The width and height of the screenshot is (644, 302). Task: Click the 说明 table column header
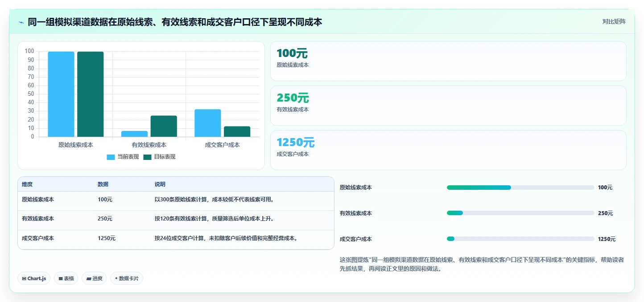coord(160,184)
